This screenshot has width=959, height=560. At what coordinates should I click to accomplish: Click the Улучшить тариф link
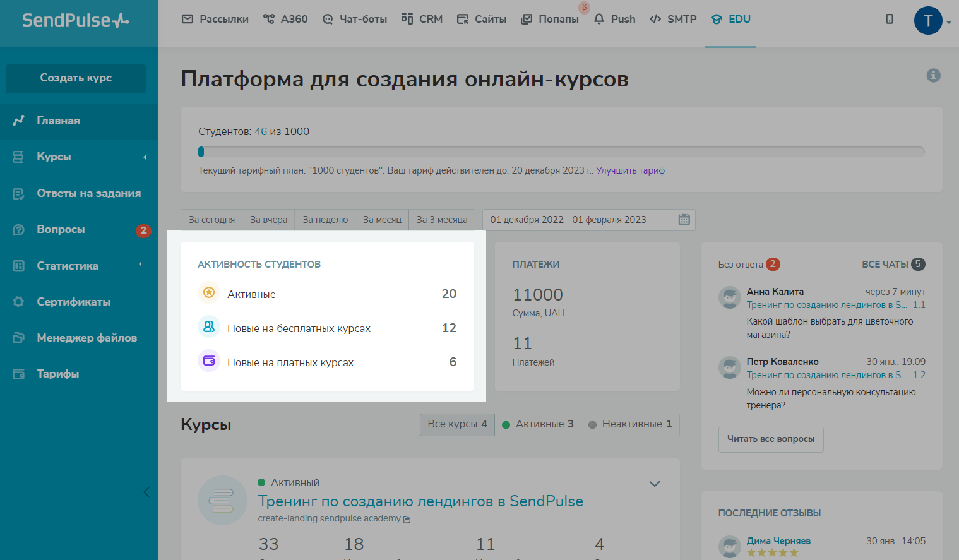(630, 170)
